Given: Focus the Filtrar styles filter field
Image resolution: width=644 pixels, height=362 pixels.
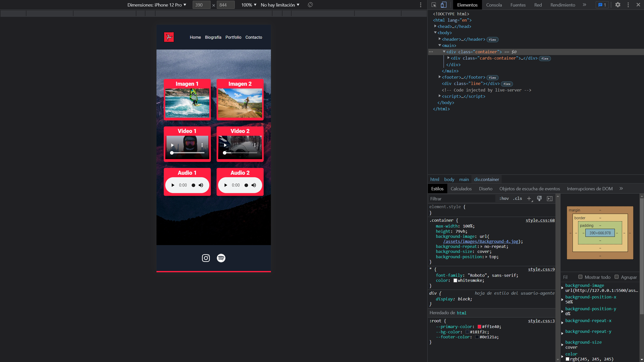Looking at the screenshot, I should [x=462, y=199].
